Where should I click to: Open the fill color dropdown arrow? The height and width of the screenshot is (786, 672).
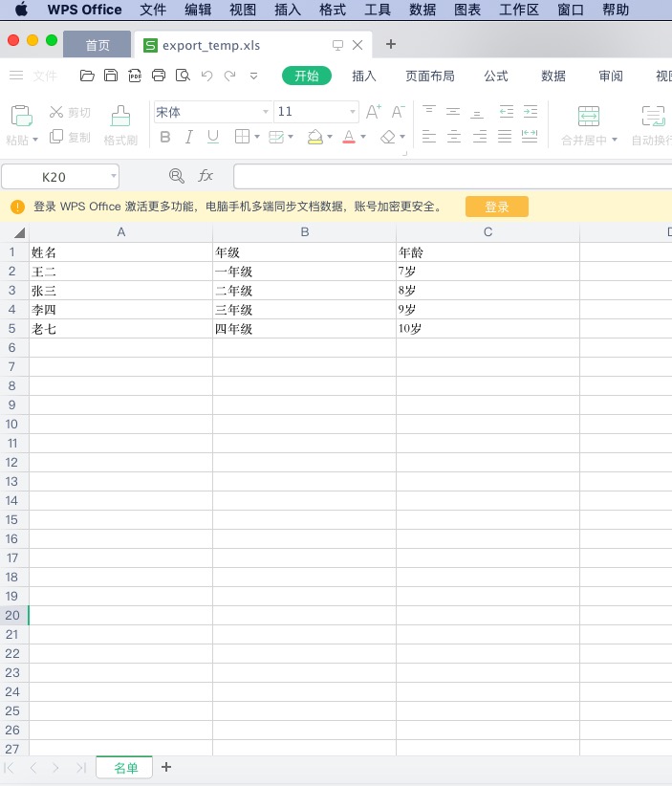(x=330, y=137)
